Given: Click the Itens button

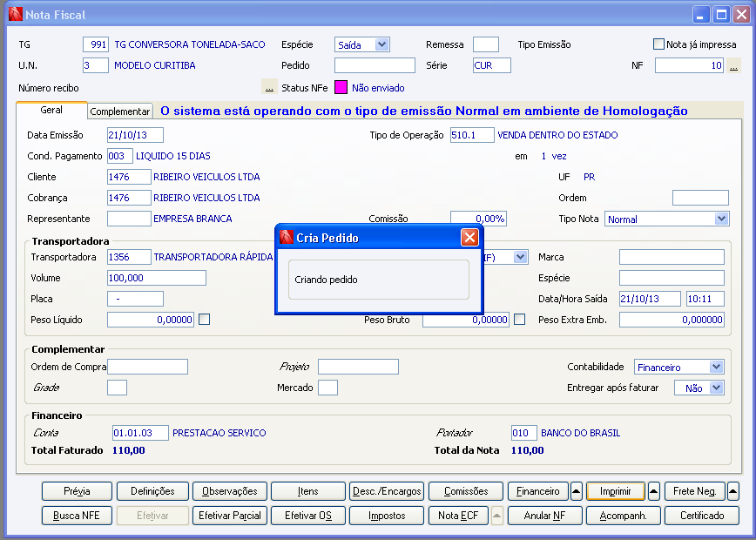Looking at the screenshot, I should click(308, 491).
